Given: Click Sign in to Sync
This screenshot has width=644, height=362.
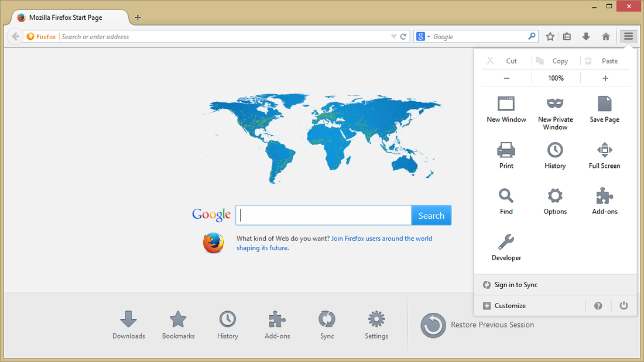Looking at the screenshot, I should (555, 285).
